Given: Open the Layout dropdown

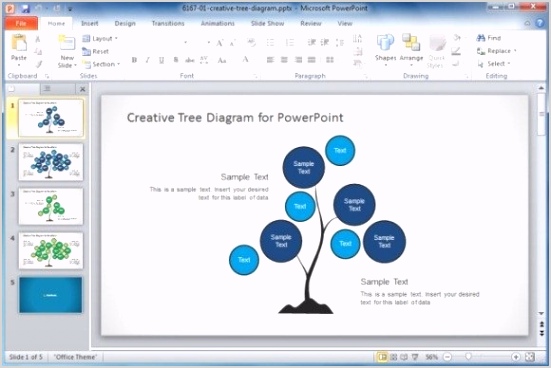Looking at the screenshot, I should 100,38.
